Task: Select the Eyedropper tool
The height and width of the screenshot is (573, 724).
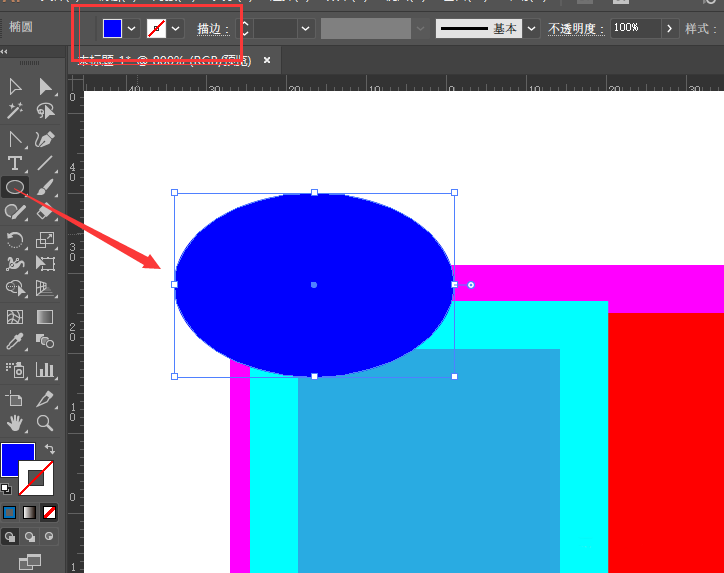Action: [x=15, y=341]
